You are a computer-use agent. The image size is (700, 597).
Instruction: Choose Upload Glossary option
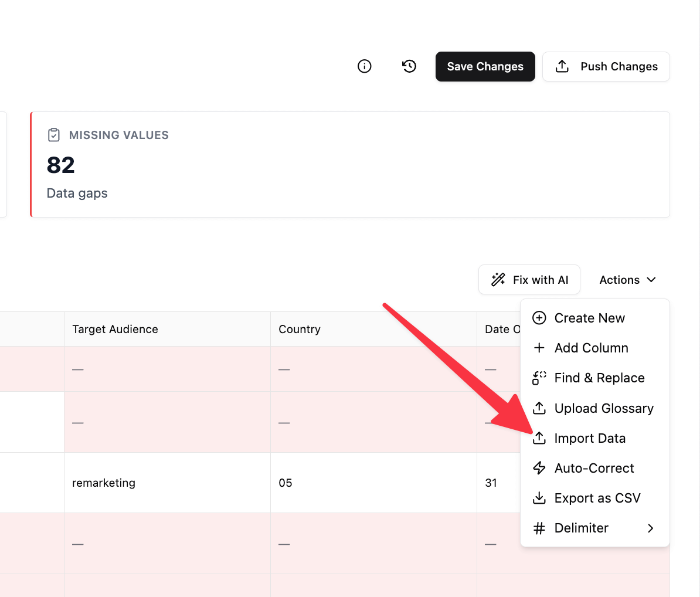(603, 408)
